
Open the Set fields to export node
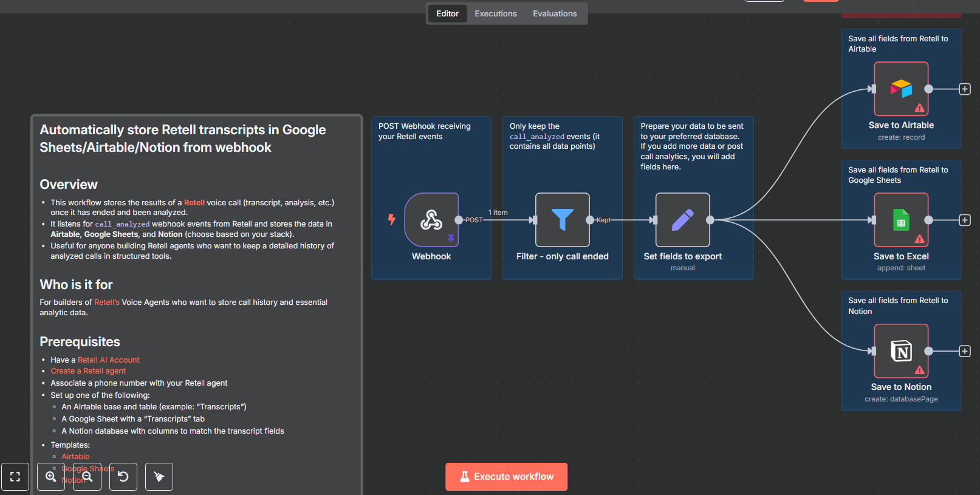pyautogui.click(x=683, y=220)
